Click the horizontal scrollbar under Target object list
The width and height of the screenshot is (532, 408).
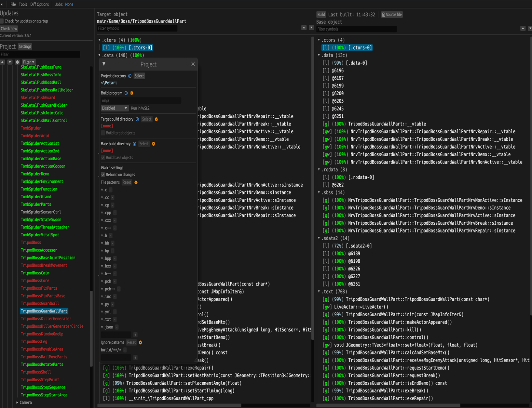(x=170, y=405)
